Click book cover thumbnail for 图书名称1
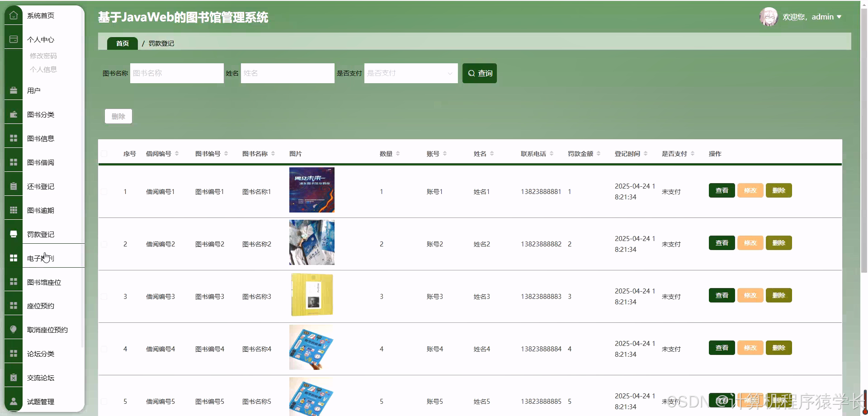Image resolution: width=868 pixels, height=416 pixels. (312, 190)
